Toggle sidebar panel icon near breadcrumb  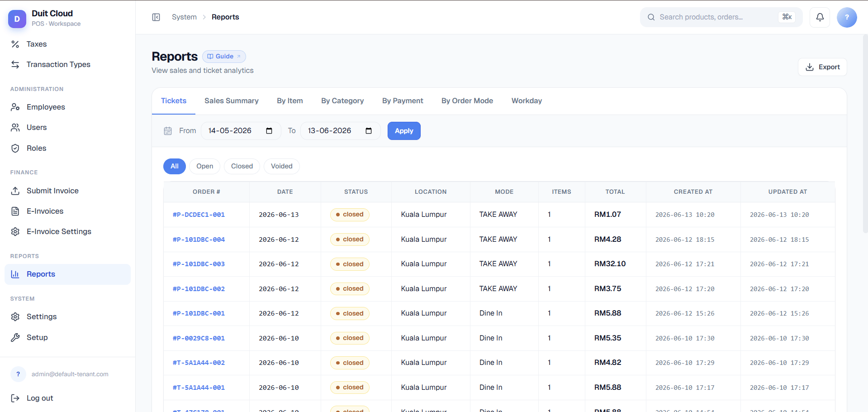tap(156, 17)
